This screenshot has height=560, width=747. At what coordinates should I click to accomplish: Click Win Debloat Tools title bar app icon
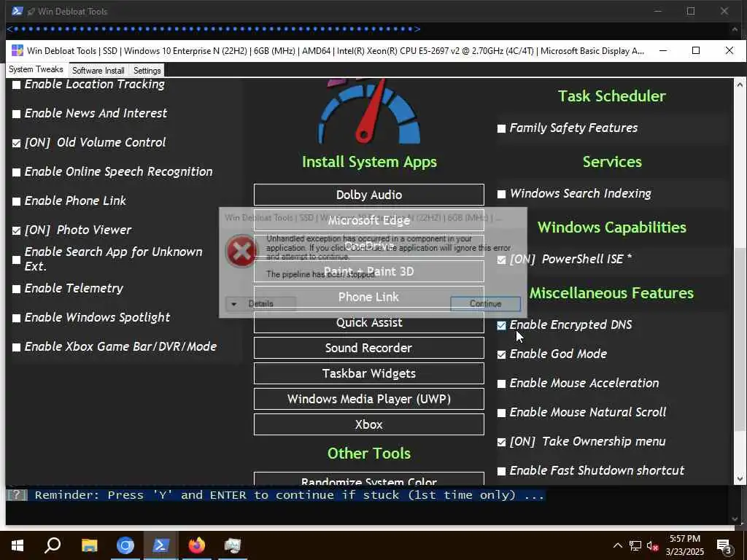18,50
